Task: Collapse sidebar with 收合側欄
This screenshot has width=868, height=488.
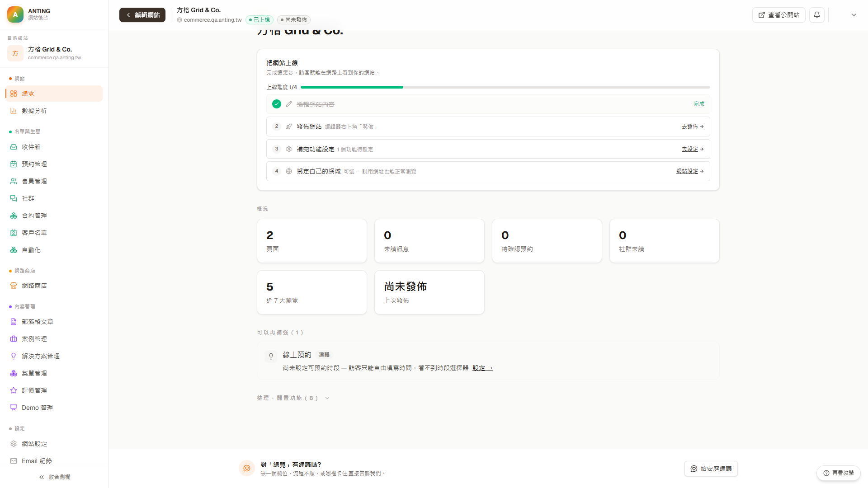Action: point(54,477)
